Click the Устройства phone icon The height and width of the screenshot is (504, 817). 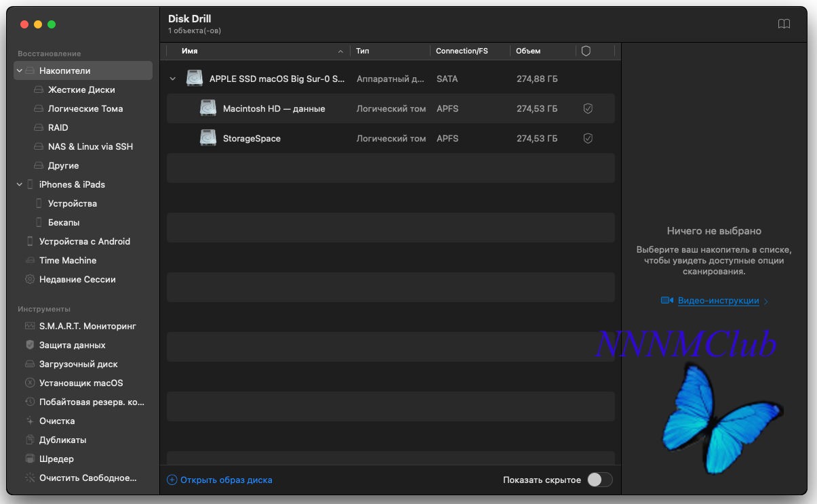[39, 203]
